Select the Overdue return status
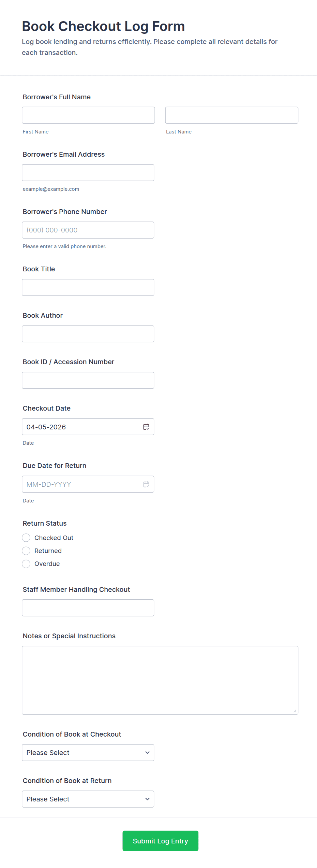This screenshot has width=317, height=868. [26, 564]
